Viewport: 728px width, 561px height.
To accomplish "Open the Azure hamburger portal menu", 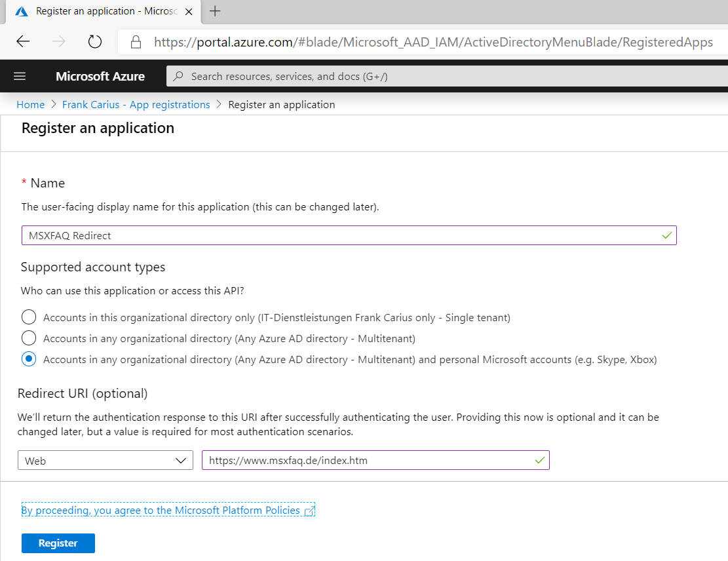I will pyautogui.click(x=20, y=76).
